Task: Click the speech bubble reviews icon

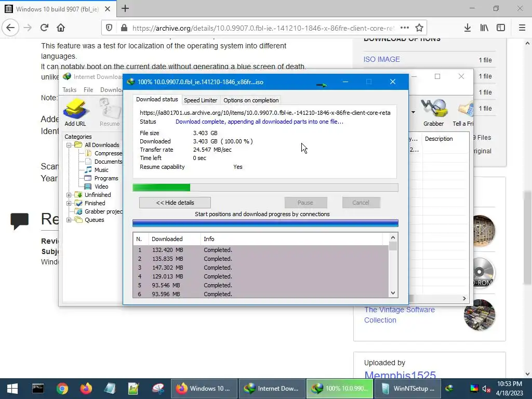Action: click(x=19, y=221)
